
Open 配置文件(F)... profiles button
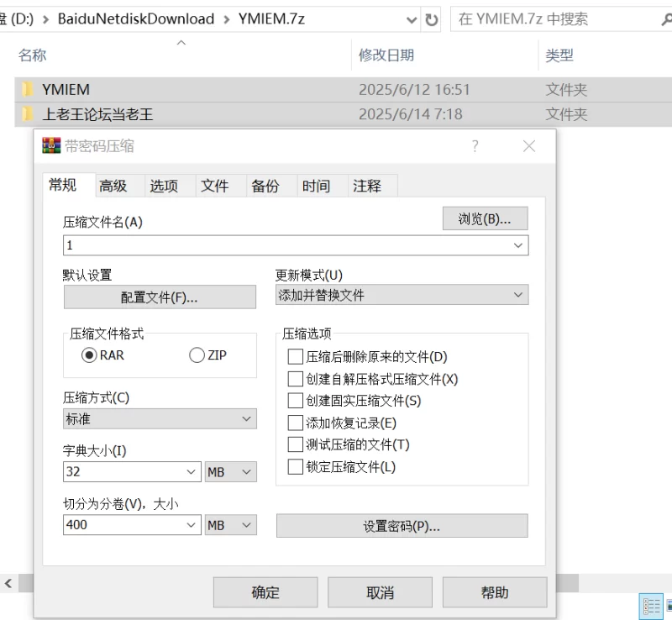[160, 297]
